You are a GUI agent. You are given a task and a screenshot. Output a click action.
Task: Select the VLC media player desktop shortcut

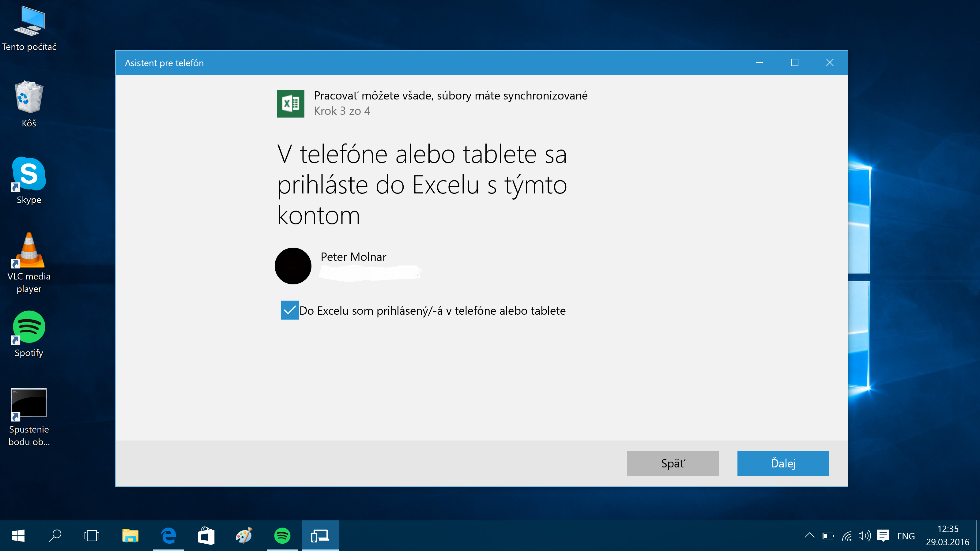tap(29, 263)
